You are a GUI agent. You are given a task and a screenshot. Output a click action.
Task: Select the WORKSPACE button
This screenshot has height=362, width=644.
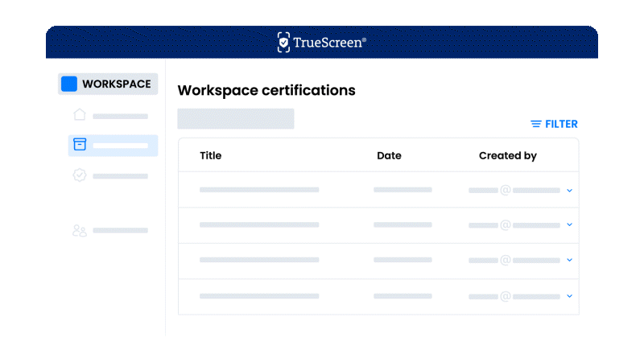108,84
